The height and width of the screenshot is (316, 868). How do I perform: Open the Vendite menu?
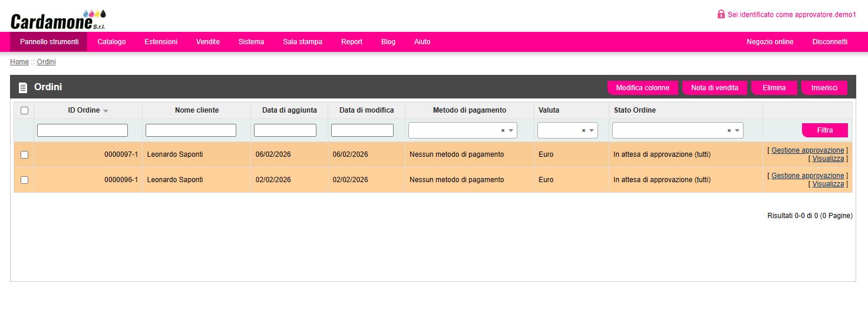click(x=208, y=42)
